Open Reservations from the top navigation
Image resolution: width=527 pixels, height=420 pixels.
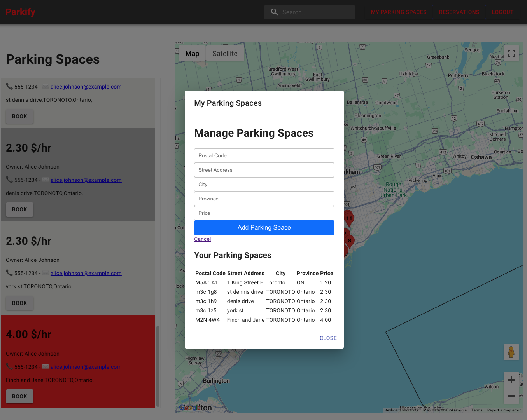[459, 12]
